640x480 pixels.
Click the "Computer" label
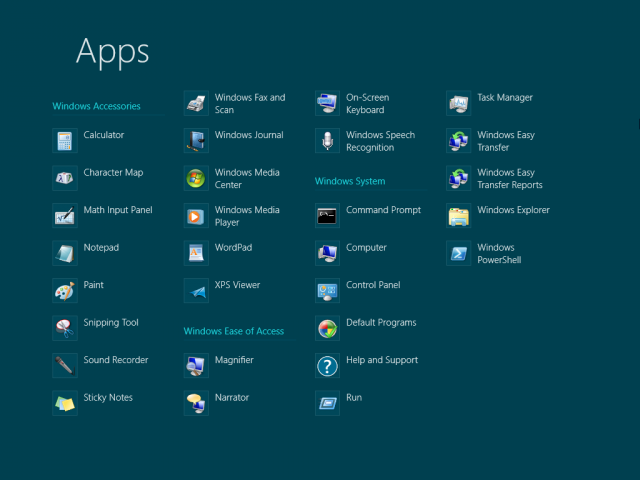pyautogui.click(x=367, y=248)
